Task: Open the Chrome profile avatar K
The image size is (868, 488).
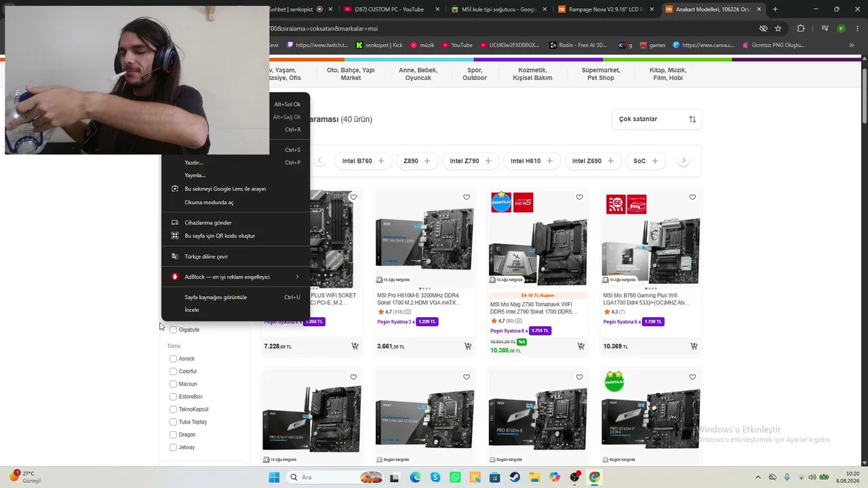Action: point(841,28)
